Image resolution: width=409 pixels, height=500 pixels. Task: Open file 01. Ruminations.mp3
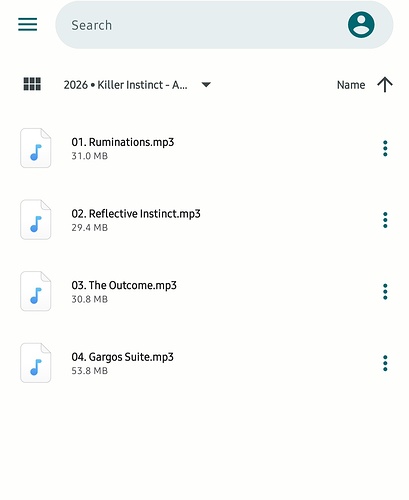(x=123, y=142)
